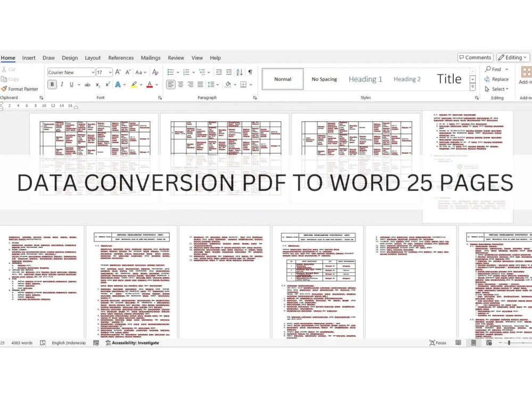532x399 pixels.
Task: Open Paragraph dialog launcher
Action: point(255,98)
